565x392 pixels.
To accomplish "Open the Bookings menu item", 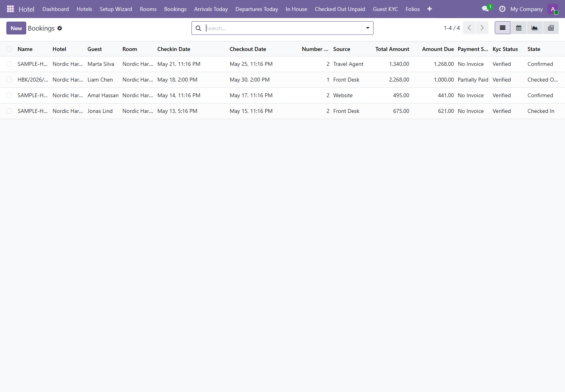I will (175, 9).
